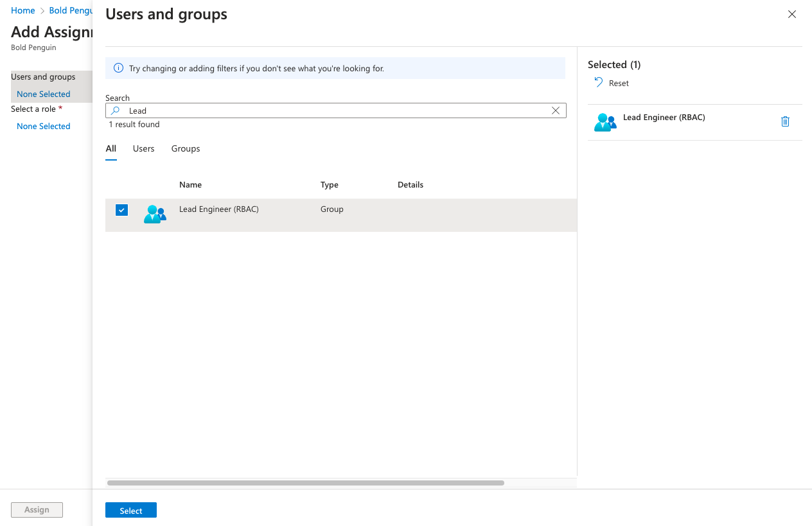Click the Assign button
Viewport: 812px width, 526px height.
click(37, 510)
